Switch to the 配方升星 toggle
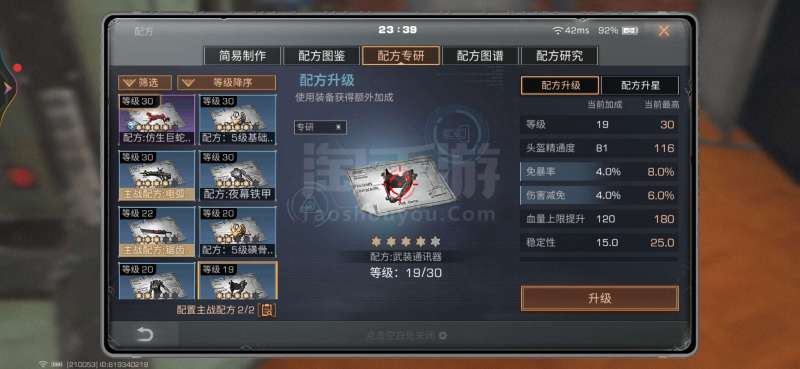Screen dimensions: 800x369 (x=640, y=85)
